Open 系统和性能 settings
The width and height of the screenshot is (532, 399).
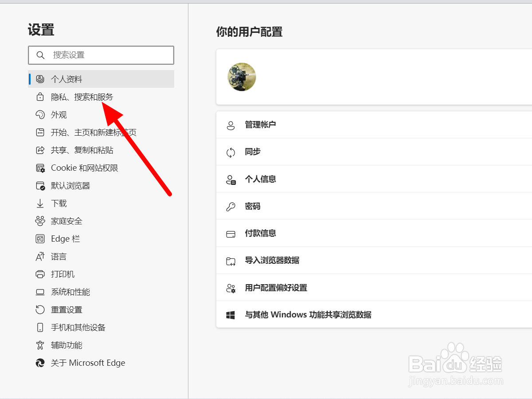101,292
